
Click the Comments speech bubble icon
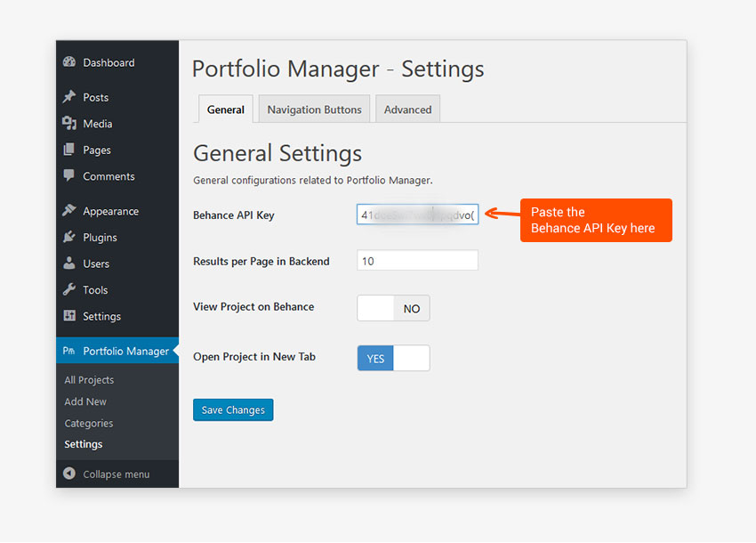click(x=69, y=176)
